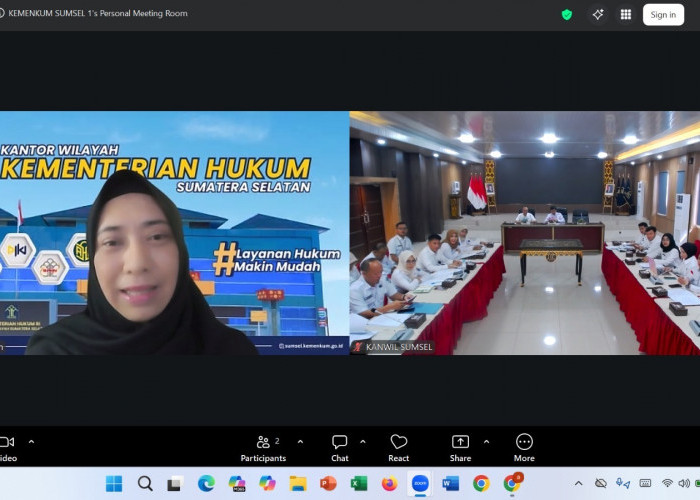Open the touch keyboard tray icon

[645, 483]
